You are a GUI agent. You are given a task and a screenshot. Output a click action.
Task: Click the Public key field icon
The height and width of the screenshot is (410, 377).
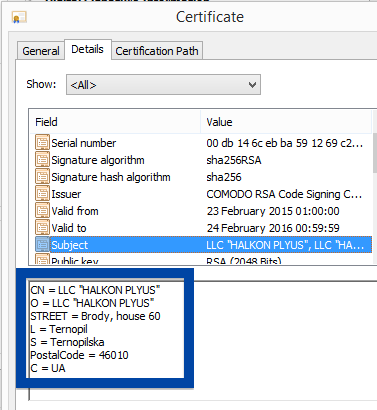pyautogui.click(x=42, y=259)
